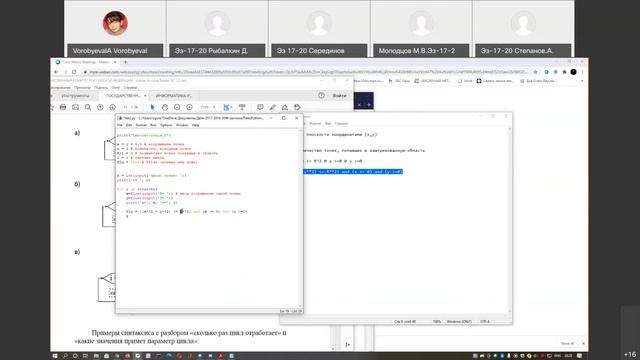Click the highlight pen icon in Acrobat

tap(272, 107)
